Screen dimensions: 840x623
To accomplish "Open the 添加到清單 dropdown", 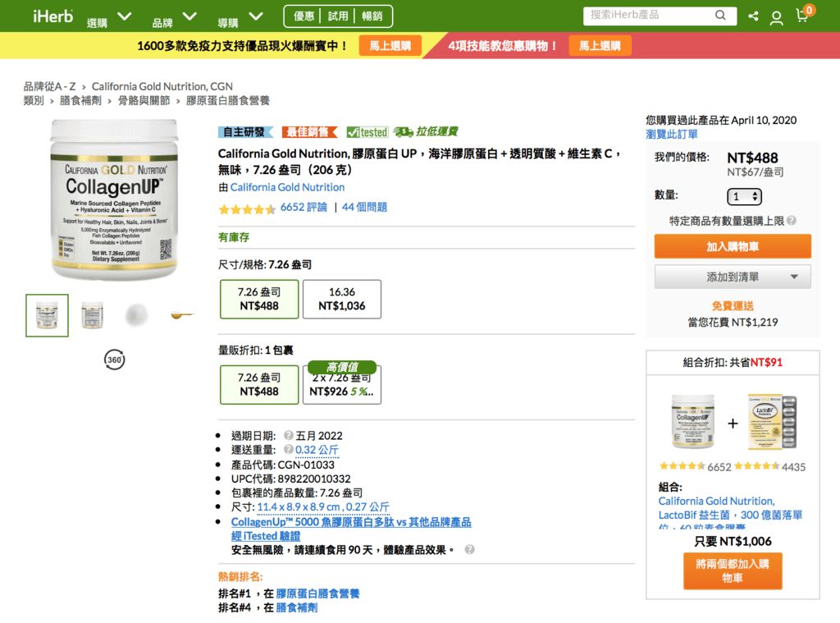I will pyautogui.click(x=733, y=277).
